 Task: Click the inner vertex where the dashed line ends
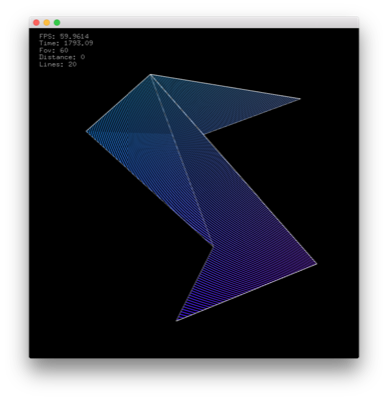[x=213, y=246]
